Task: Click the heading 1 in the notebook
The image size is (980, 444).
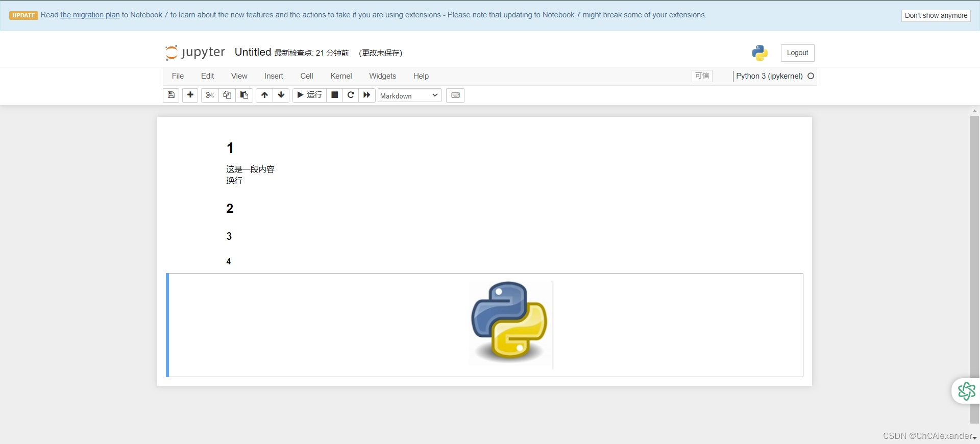Action: [230, 148]
